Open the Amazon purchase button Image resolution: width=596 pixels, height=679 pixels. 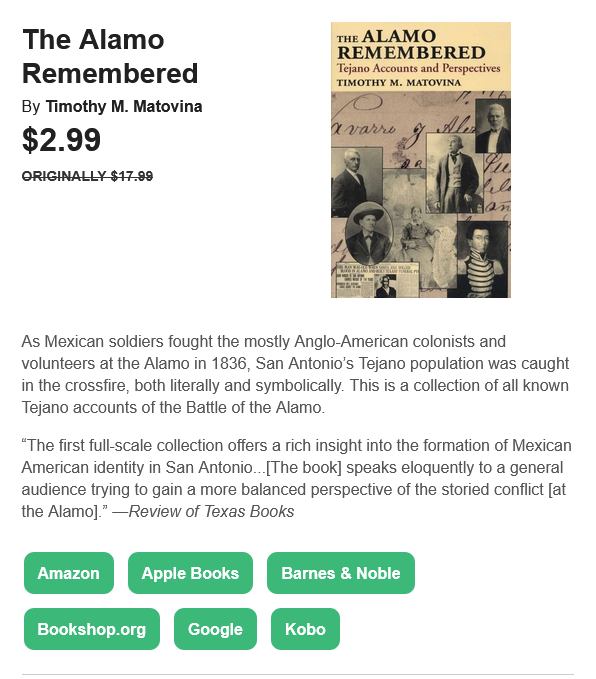pyautogui.click(x=69, y=573)
